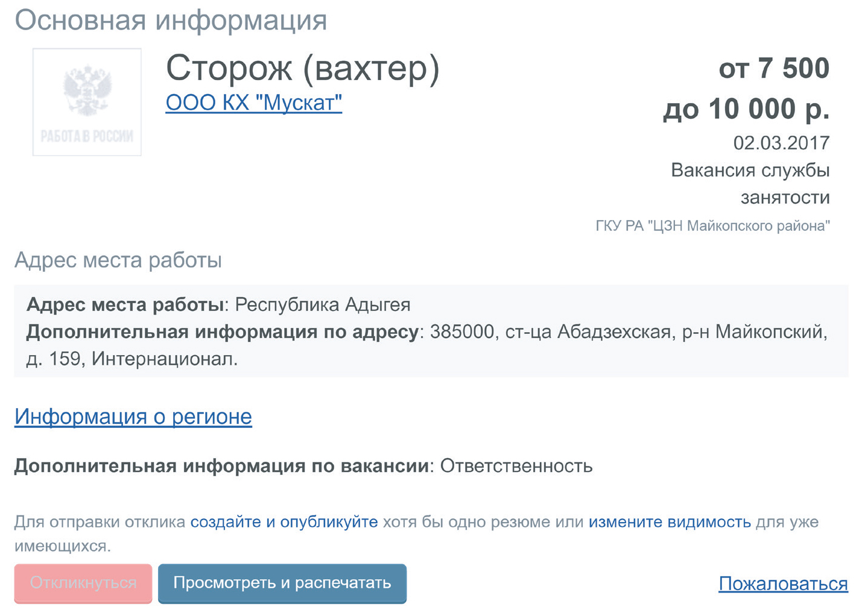Click the Республика Адыгея address text
The width and height of the screenshot is (862, 616).
(x=323, y=304)
